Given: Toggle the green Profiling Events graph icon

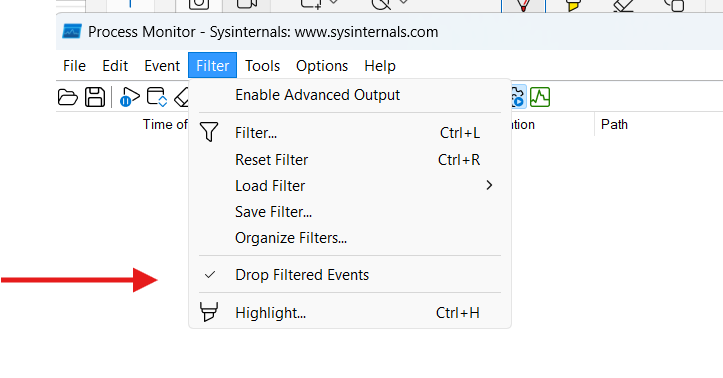Looking at the screenshot, I should 540,97.
